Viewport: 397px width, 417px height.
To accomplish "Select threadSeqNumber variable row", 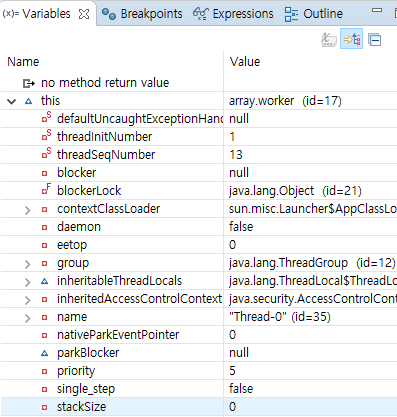I will pos(199,155).
